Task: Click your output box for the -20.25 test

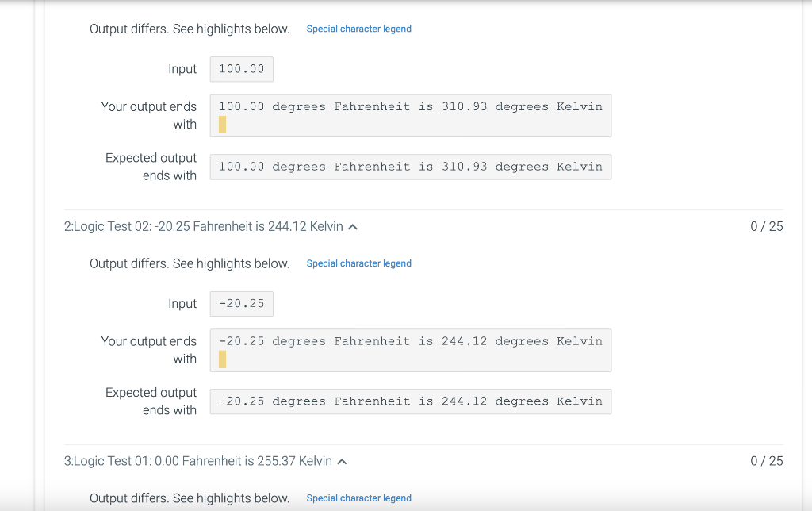Action: tap(410, 350)
